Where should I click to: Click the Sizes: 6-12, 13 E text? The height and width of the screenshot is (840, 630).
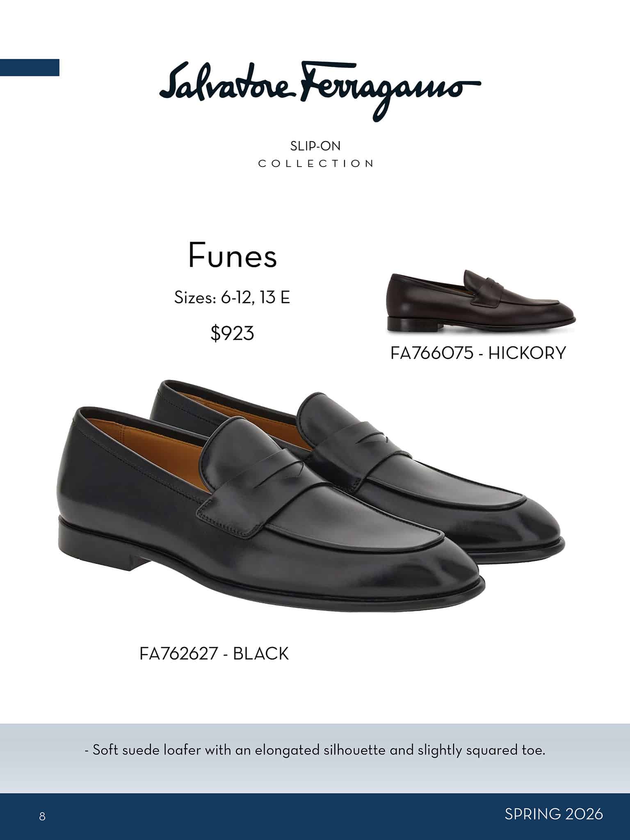click(x=232, y=297)
